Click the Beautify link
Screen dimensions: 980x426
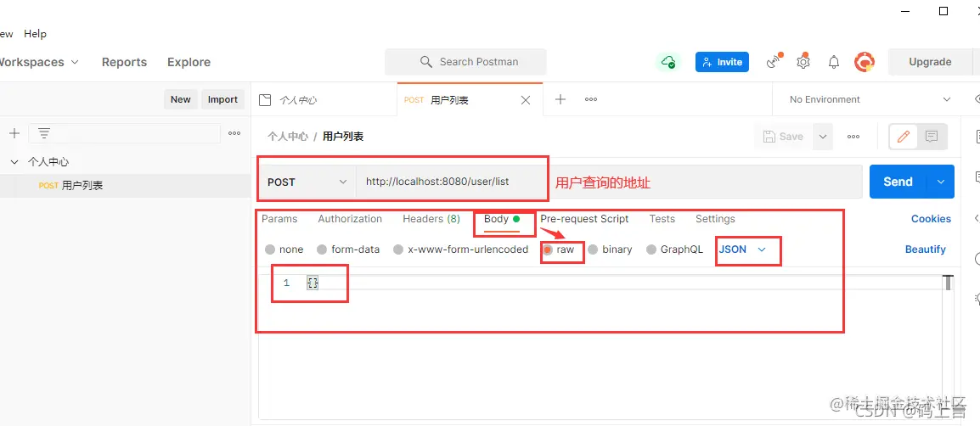pos(925,249)
